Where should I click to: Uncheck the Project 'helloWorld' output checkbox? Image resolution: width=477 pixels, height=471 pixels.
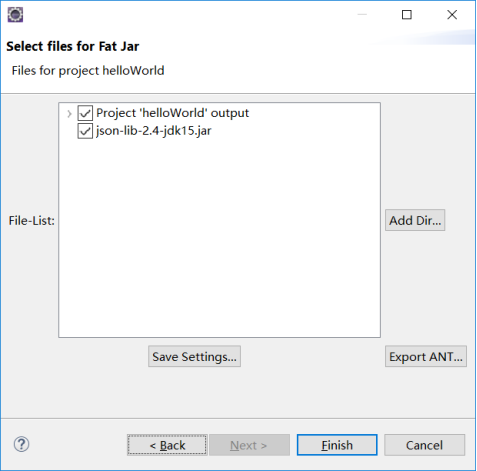point(85,113)
